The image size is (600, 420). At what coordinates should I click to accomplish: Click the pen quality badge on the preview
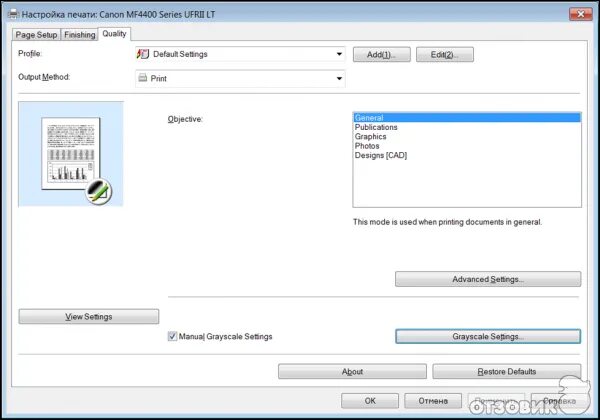pos(99,191)
